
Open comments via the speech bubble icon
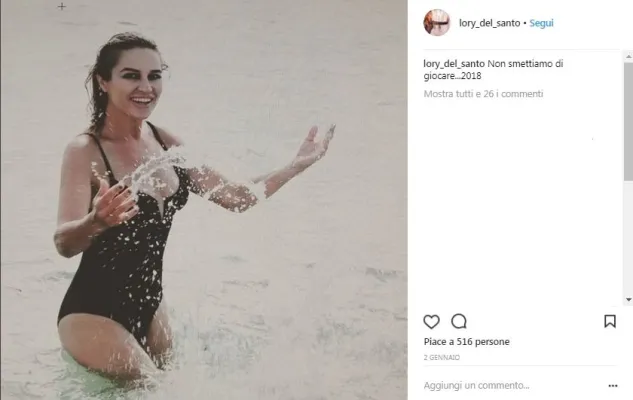coord(459,322)
